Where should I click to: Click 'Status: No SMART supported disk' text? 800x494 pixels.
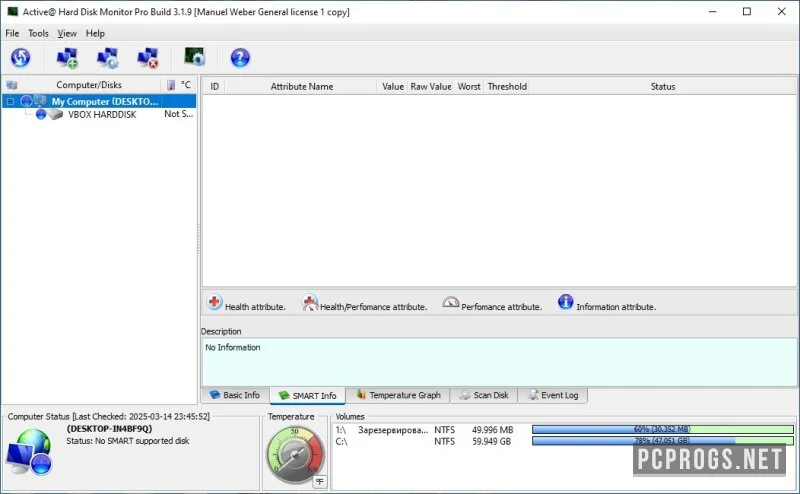point(128,440)
